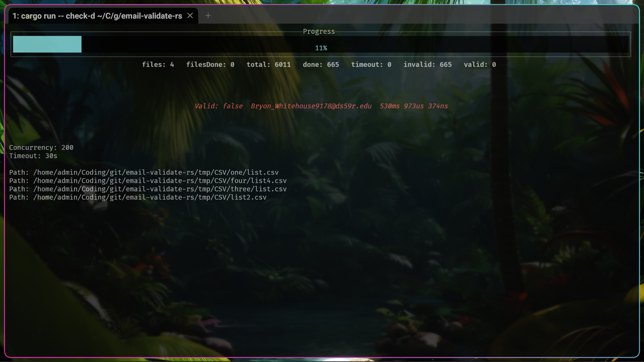Image resolution: width=644 pixels, height=362 pixels.
Task: Click the total: 6011 counter
Action: 268,64
